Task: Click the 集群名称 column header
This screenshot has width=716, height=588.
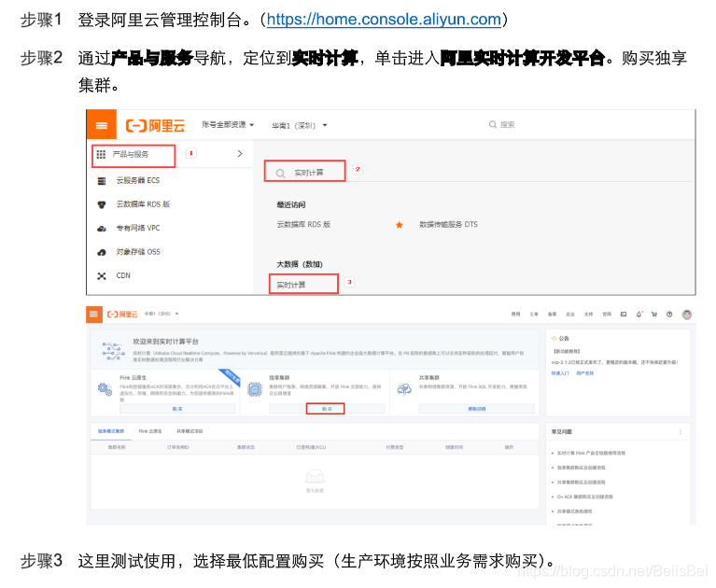Action: (117, 447)
